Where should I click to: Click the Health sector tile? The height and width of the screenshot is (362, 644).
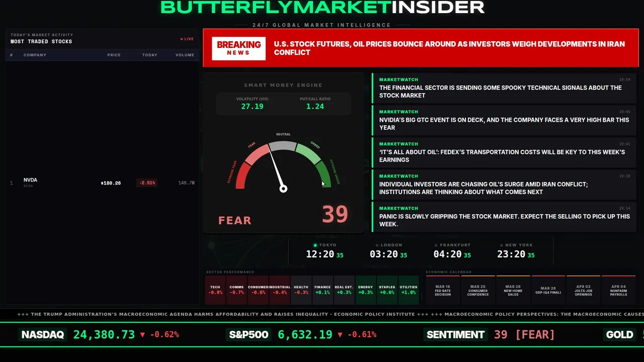click(301, 290)
